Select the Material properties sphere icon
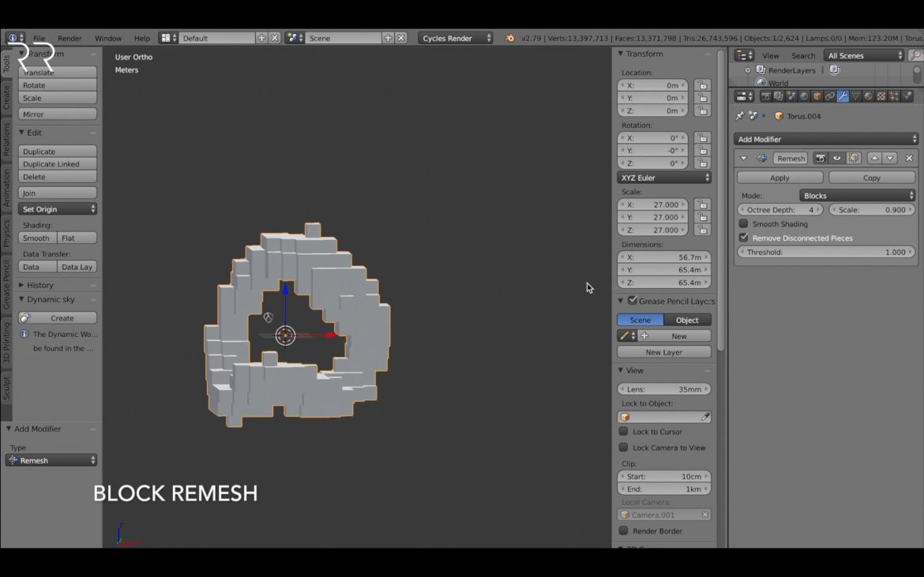924x577 pixels. [867, 96]
